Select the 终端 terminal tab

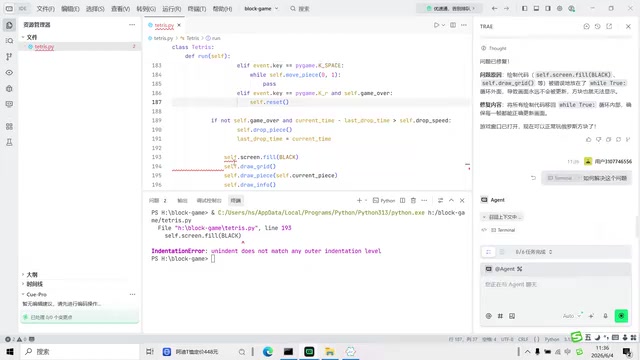point(236,200)
